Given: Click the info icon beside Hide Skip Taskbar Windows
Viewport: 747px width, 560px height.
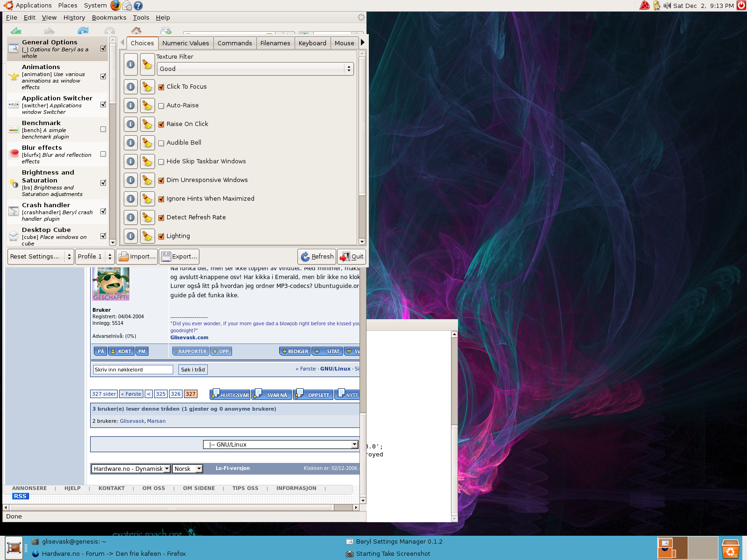Looking at the screenshot, I should pos(131,161).
